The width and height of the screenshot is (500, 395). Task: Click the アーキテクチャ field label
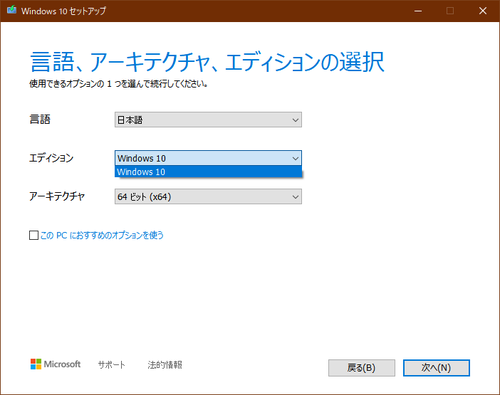click(57, 196)
